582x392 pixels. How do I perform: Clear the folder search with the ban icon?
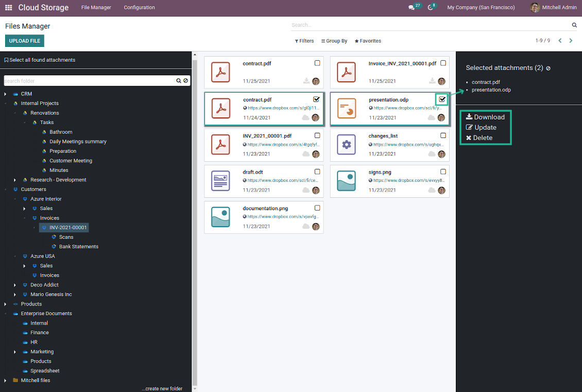pyautogui.click(x=185, y=80)
